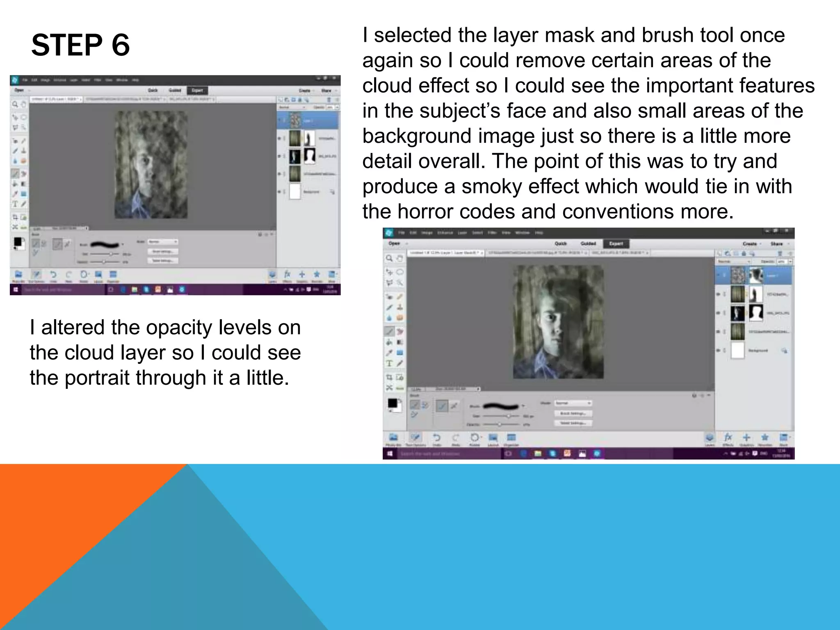The width and height of the screenshot is (840, 630).
Task: Open Photo Bin icon in left screenshot's bottom bar
Action: [x=18, y=274]
